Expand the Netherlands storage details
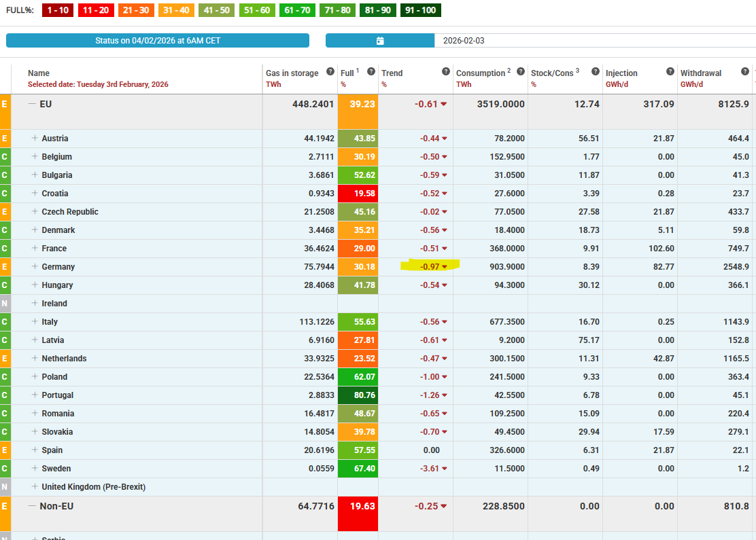Image resolution: width=756 pixels, height=540 pixels. point(35,359)
